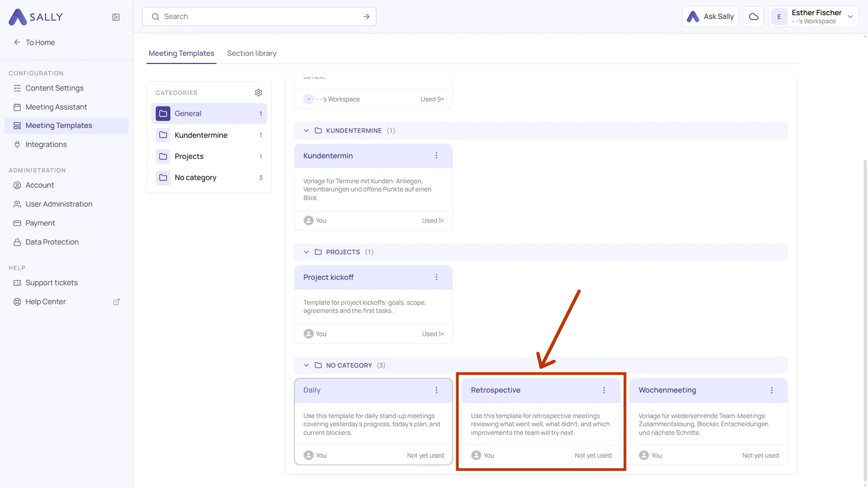Open Project kickoff three-dot menu
Screen dimensions: 868x488
point(436,277)
